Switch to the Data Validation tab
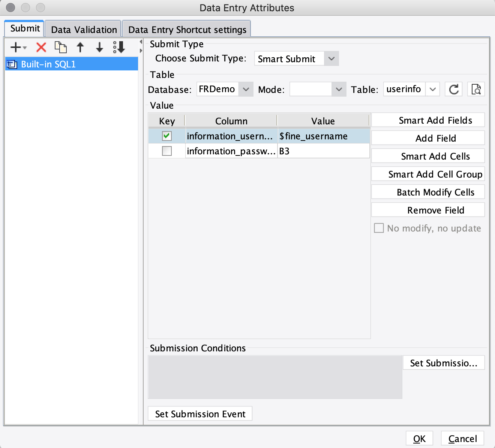The width and height of the screenshot is (495, 448). pyautogui.click(x=84, y=30)
